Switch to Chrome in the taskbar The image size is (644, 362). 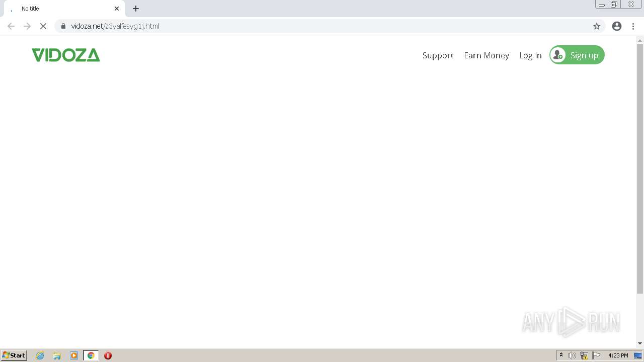pyautogui.click(x=91, y=355)
